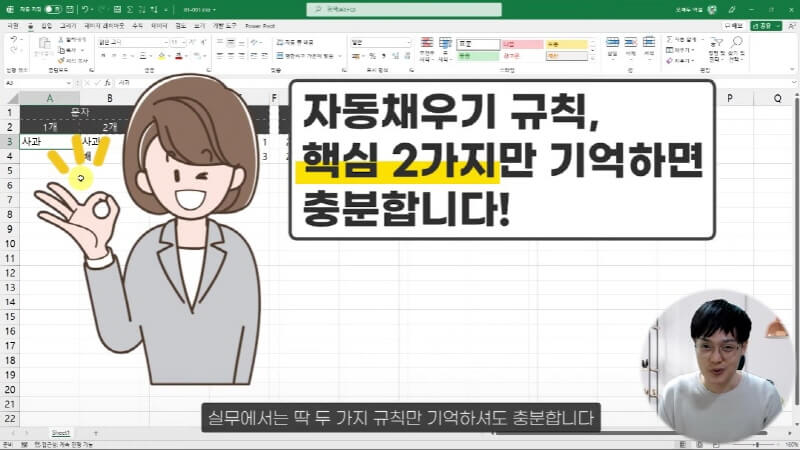Screen dimensions: 800x450
Task: Switch to the 그리기 (Draw) tab
Action: [x=67, y=26]
